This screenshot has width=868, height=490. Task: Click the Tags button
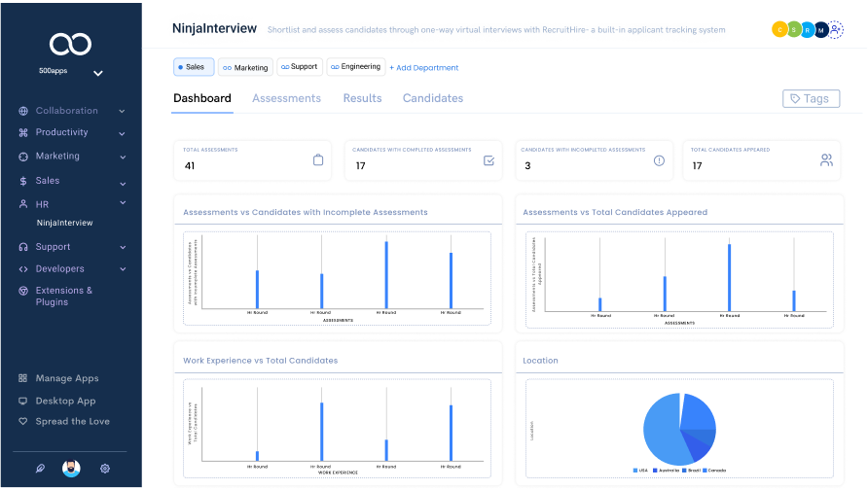pyautogui.click(x=811, y=99)
